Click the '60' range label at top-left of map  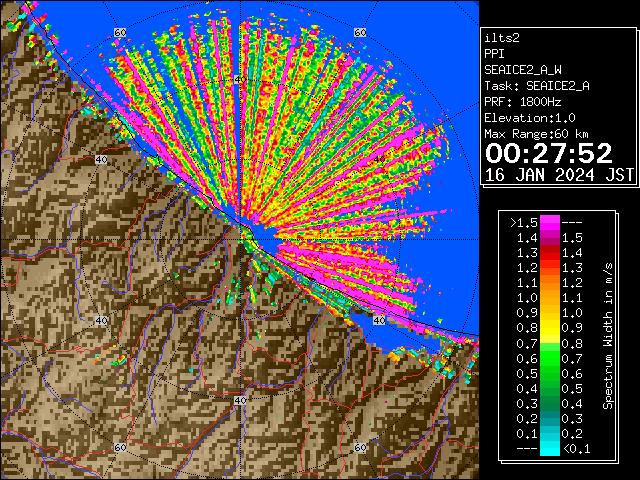pos(120,32)
